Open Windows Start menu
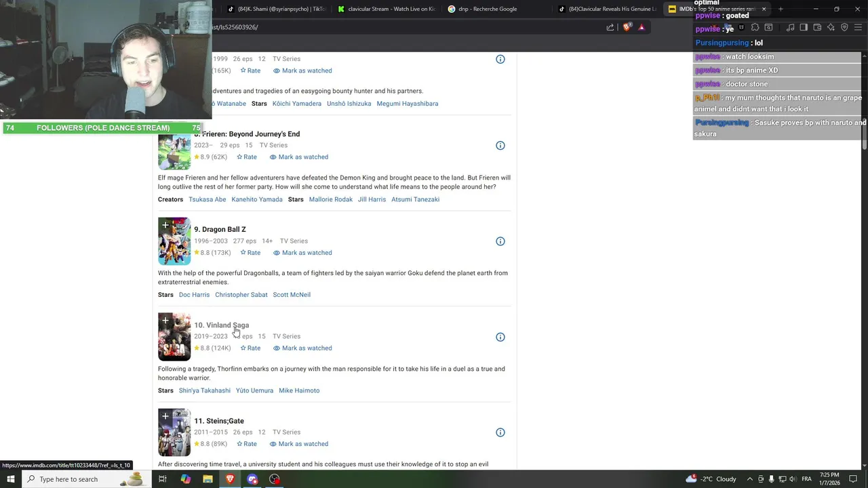The width and height of the screenshot is (868, 488). 11,479
